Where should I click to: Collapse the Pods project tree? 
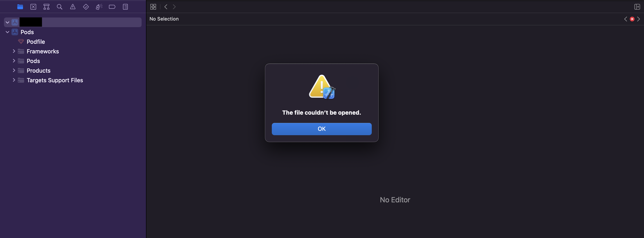pyautogui.click(x=7, y=32)
